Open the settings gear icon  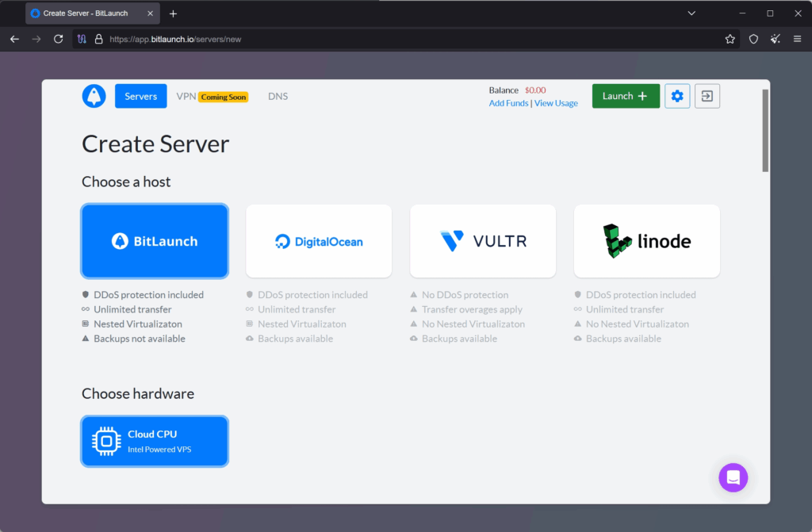pyautogui.click(x=677, y=97)
